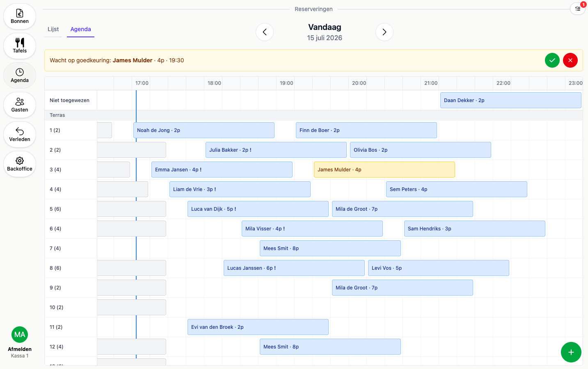The width and height of the screenshot is (588, 369).
Task: Click Afmelden to log out
Action: coord(20,349)
